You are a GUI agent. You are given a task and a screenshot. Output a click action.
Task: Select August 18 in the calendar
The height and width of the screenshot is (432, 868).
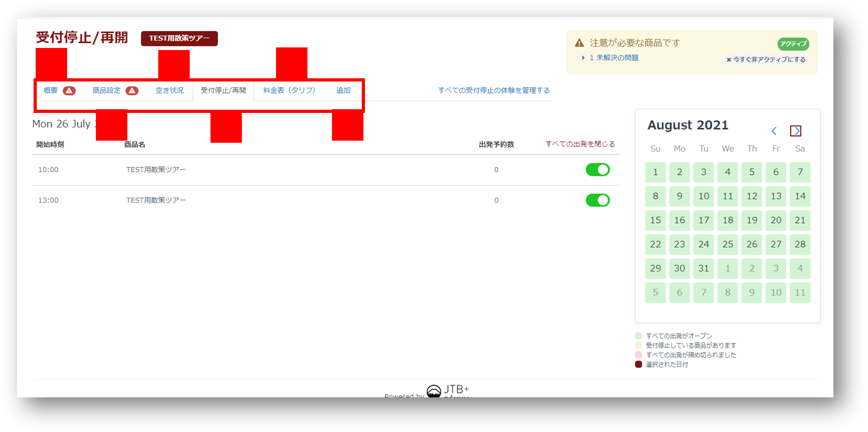[728, 220]
